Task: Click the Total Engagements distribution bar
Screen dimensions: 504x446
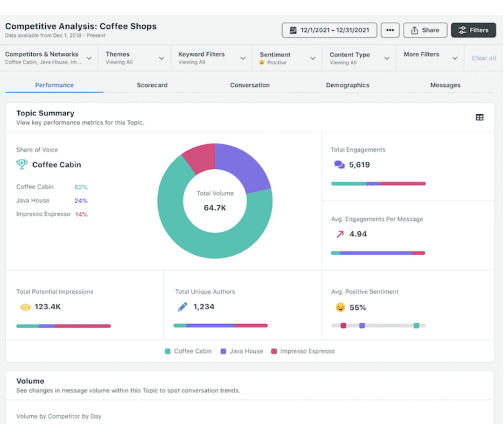Action: click(x=378, y=184)
